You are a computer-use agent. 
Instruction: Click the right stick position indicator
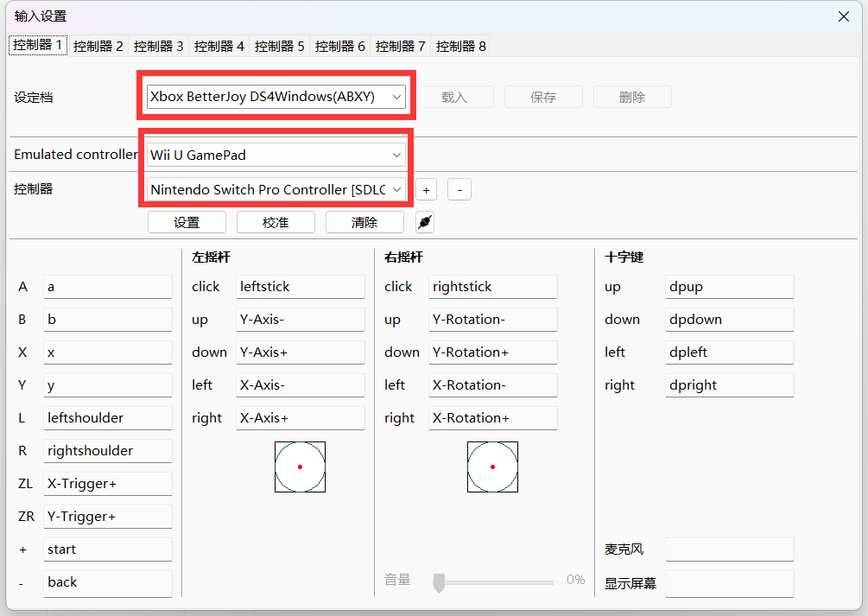(492, 467)
